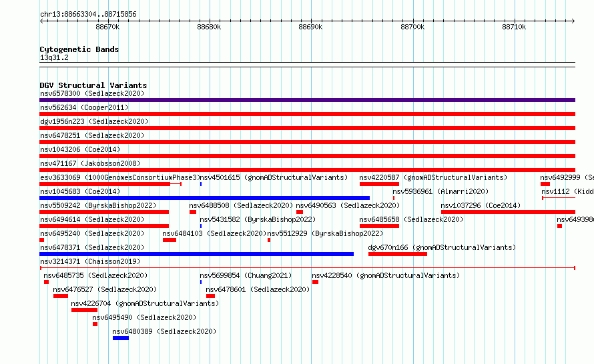Image resolution: width=594 pixels, height=364 pixels.
Task: Click the small red bar under nsv4228540
Action: [x=315, y=282]
